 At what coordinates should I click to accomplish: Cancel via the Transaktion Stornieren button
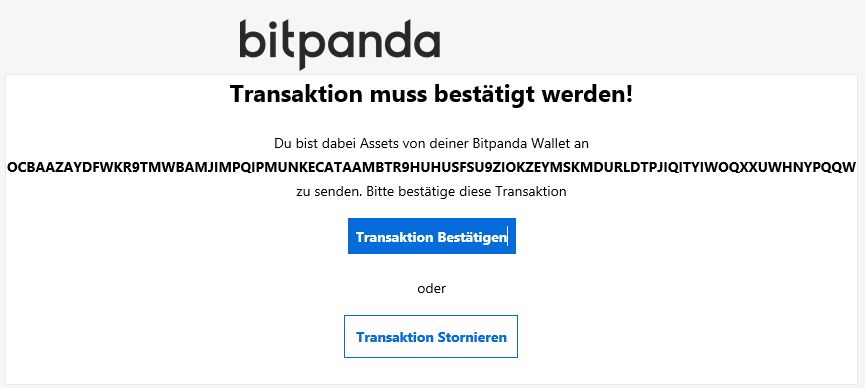point(431,336)
